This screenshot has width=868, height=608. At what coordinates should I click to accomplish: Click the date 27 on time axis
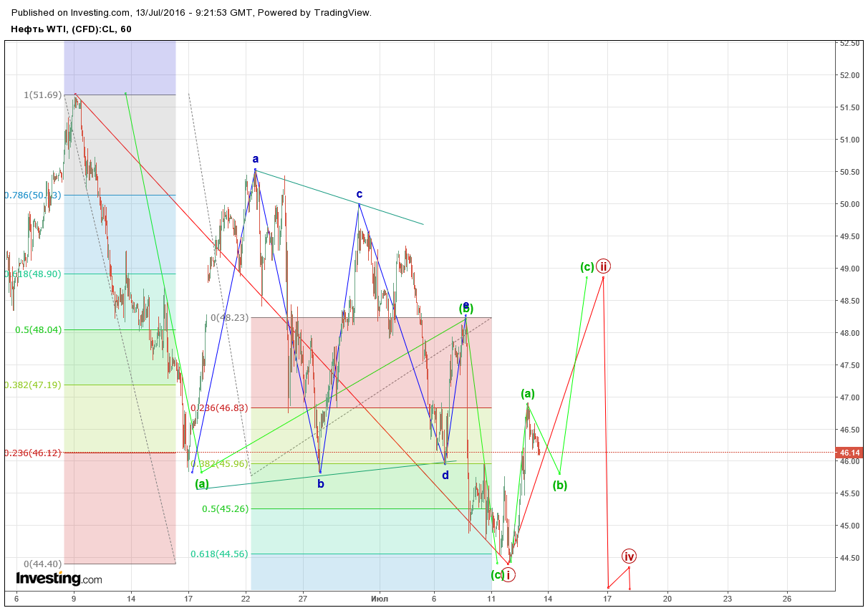pyautogui.click(x=303, y=598)
